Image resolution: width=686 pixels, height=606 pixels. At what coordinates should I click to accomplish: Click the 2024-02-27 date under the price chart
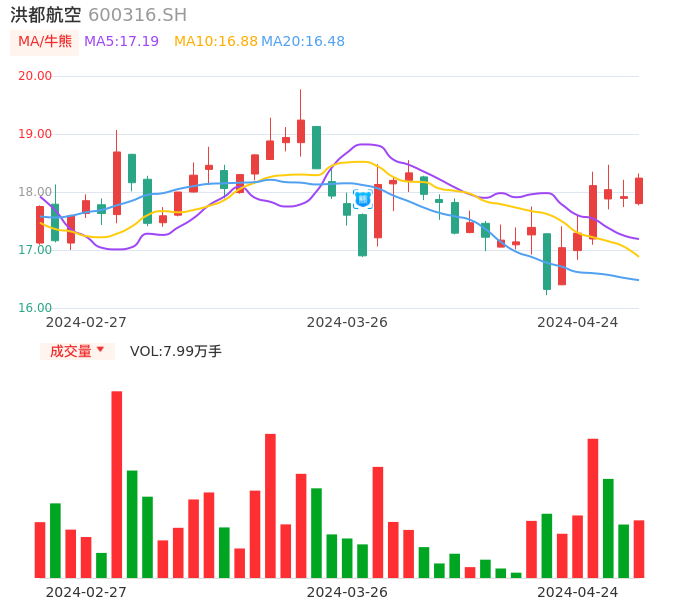tap(86, 322)
